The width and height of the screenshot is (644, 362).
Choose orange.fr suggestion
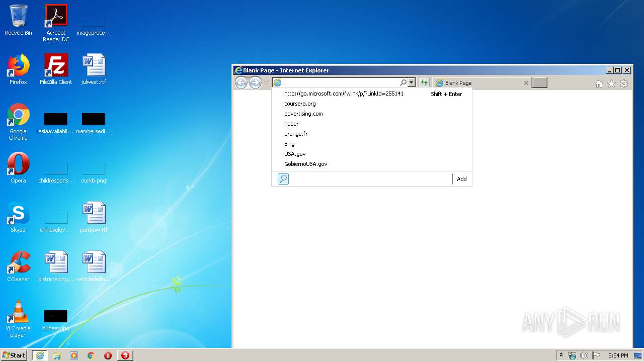point(372,134)
